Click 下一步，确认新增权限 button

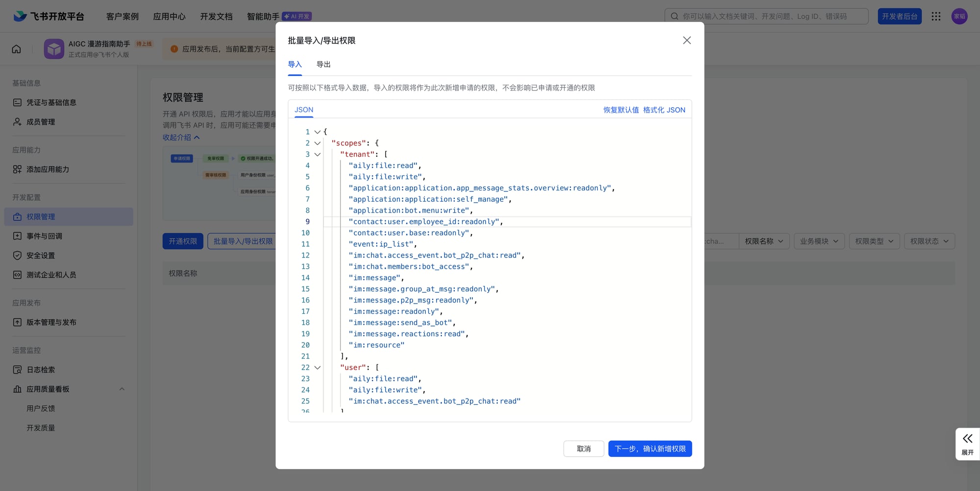tap(650, 449)
